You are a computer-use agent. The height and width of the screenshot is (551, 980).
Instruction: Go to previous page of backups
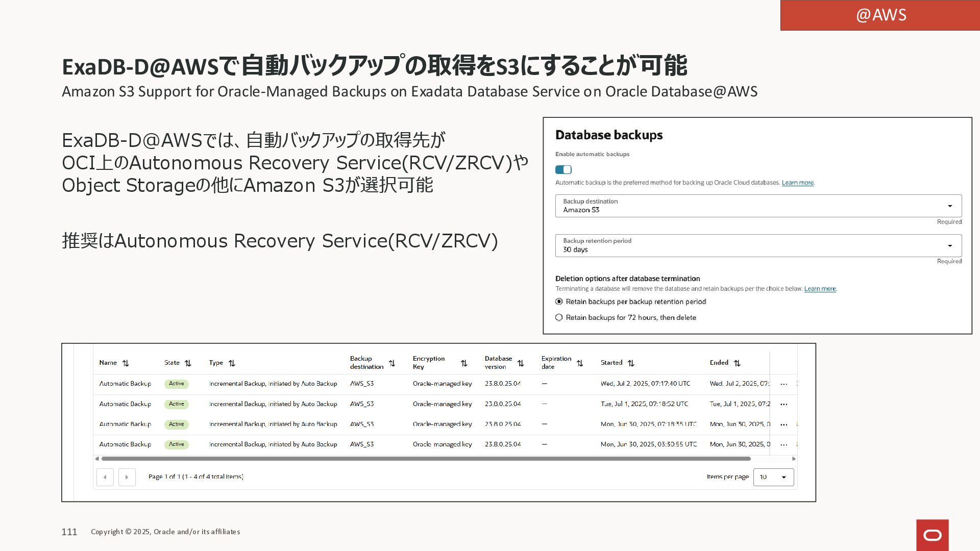(105, 477)
